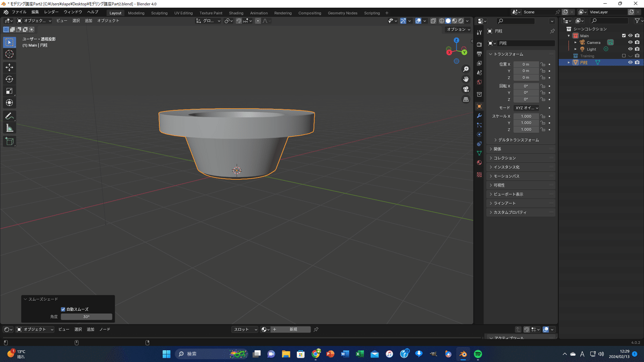Select the Rotate tool
This screenshot has height=362, width=644.
point(10,79)
